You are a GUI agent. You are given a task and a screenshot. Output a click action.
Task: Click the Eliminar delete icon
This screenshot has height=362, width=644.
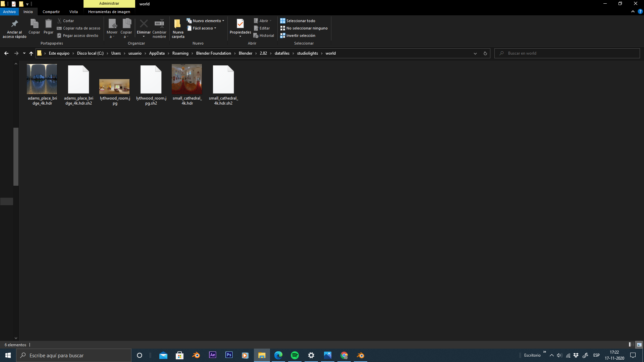coord(144,24)
